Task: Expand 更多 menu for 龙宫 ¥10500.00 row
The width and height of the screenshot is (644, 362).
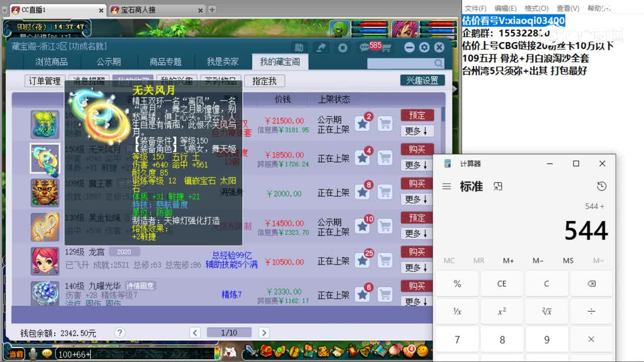Action: pyautogui.click(x=417, y=267)
